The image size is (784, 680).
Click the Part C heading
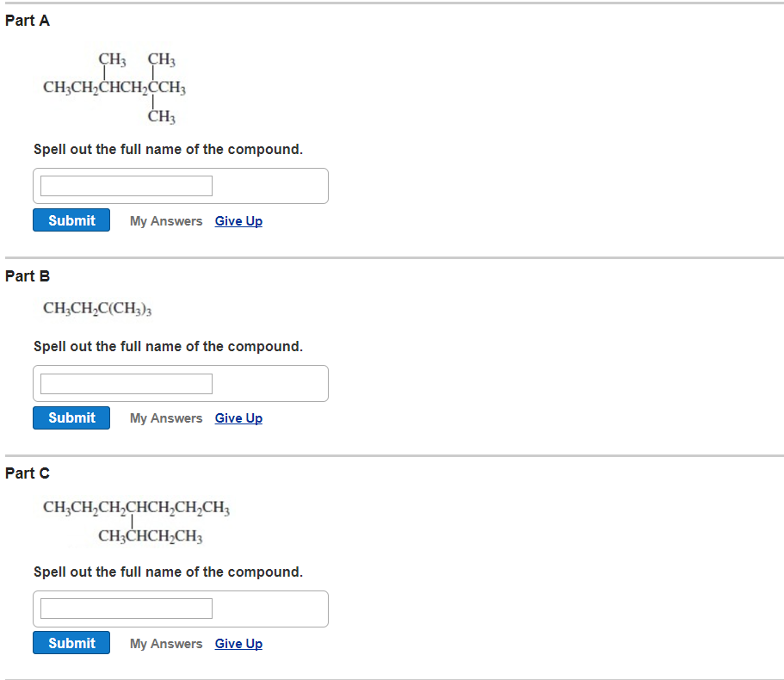pos(27,473)
